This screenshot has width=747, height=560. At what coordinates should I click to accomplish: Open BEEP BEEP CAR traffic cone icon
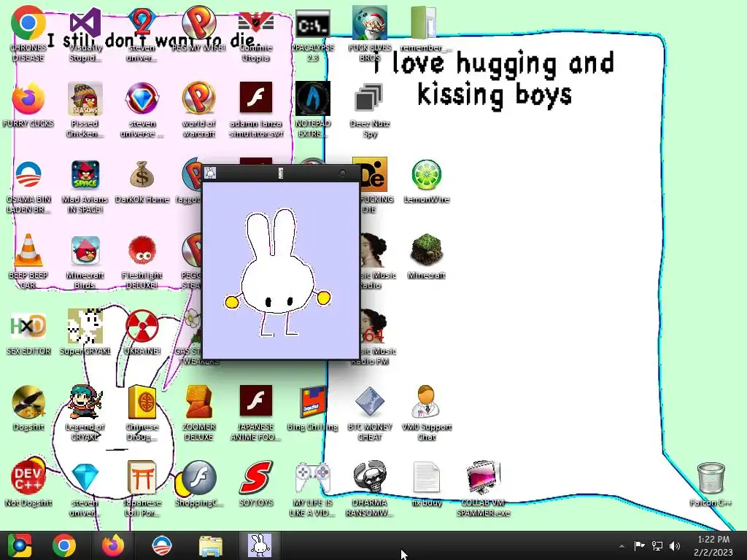28,251
